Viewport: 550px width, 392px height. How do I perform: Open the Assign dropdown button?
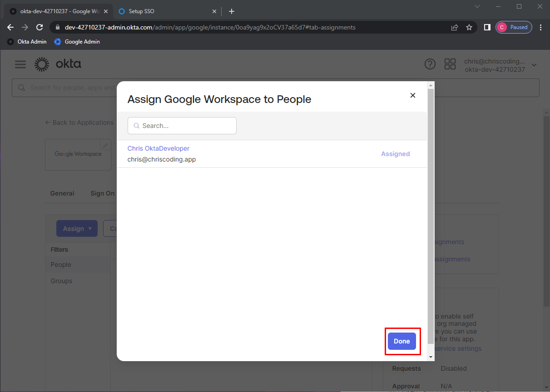[77, 229]
